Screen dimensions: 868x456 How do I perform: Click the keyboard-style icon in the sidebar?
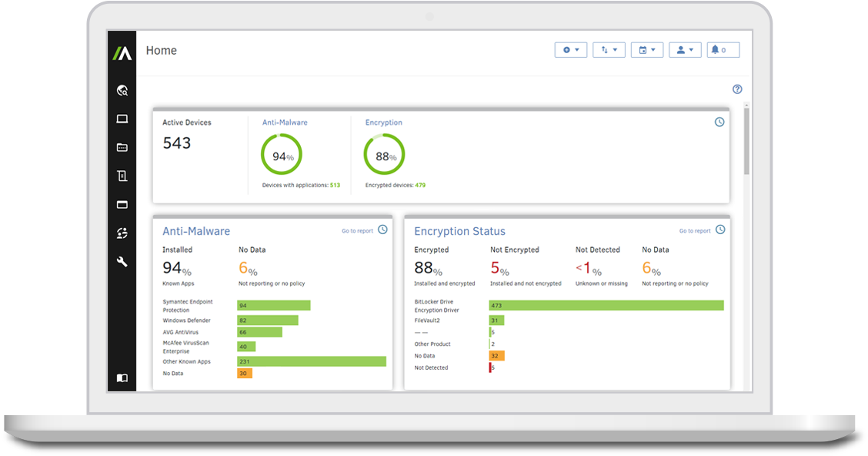[x=122, y=147]
